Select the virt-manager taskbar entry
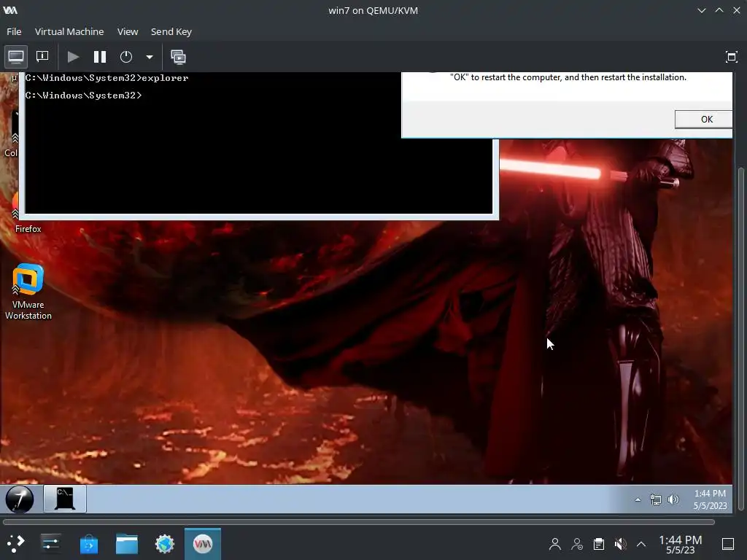The width and height of the screenshot is (747, 560). [203, 544]
